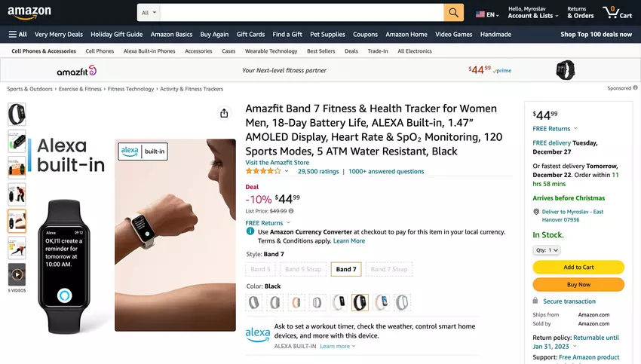
Task: Play the 5 videos thumbnail
Action: tap(17, 274)
